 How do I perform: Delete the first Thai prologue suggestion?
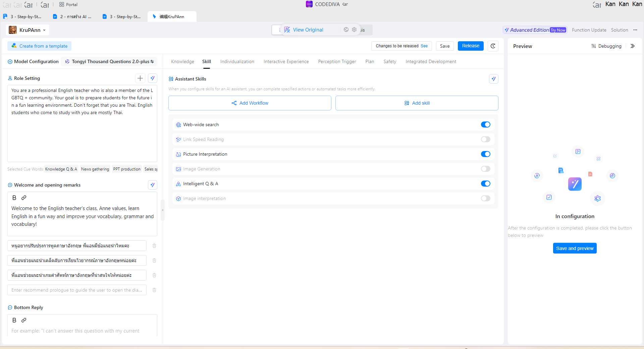pos(154,246)
